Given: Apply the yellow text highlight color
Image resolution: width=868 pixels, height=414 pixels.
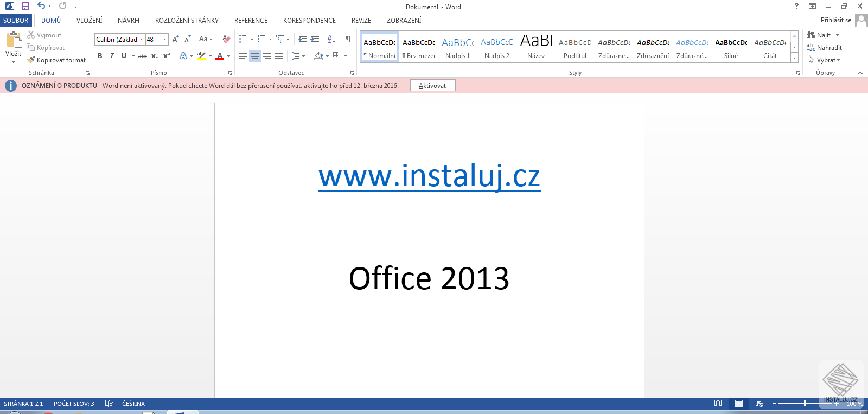Looking at the screenshot, I should pyautogui.click(x=201, y=56).
